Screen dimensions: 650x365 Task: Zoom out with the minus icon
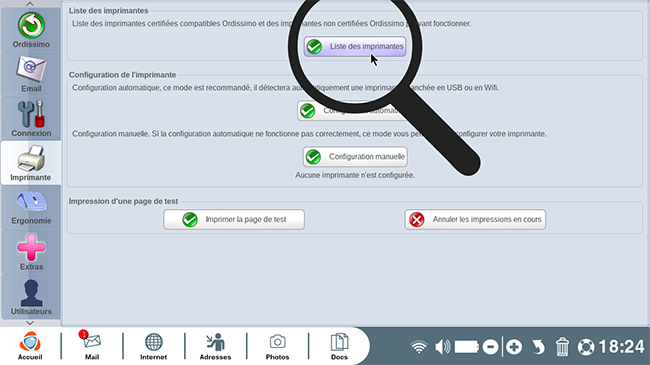[490, 347]
